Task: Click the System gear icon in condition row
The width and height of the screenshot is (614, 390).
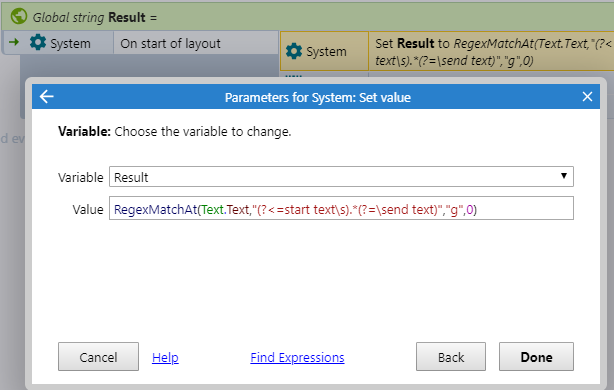Action: tap(38, 43)
